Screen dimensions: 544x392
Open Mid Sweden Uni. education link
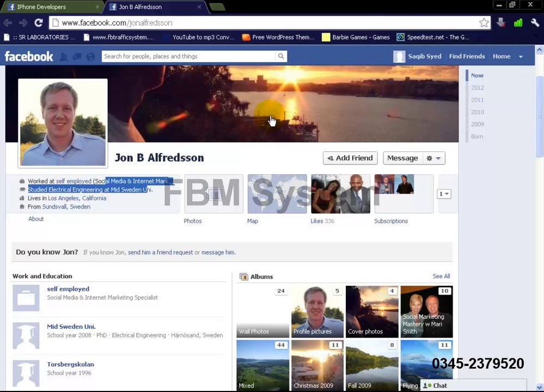[x=71, y=327]
